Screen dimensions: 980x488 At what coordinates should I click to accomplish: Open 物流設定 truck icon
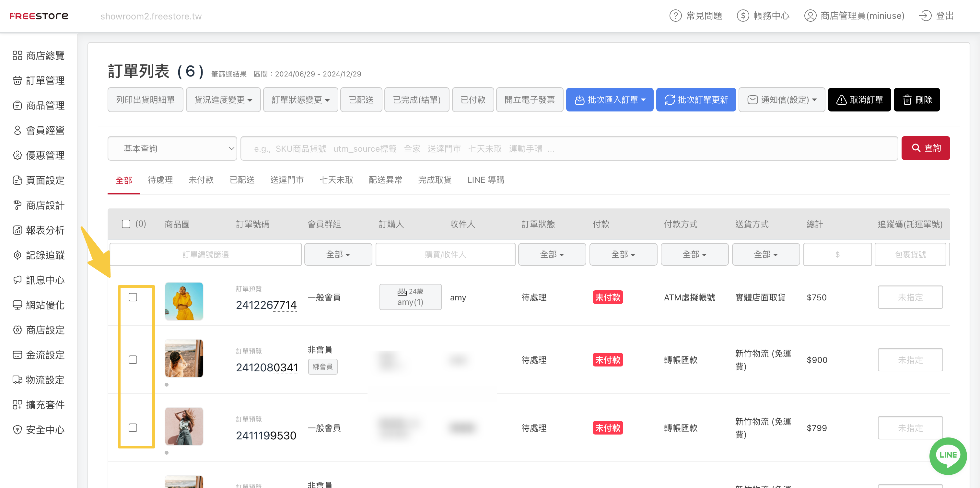17,380
